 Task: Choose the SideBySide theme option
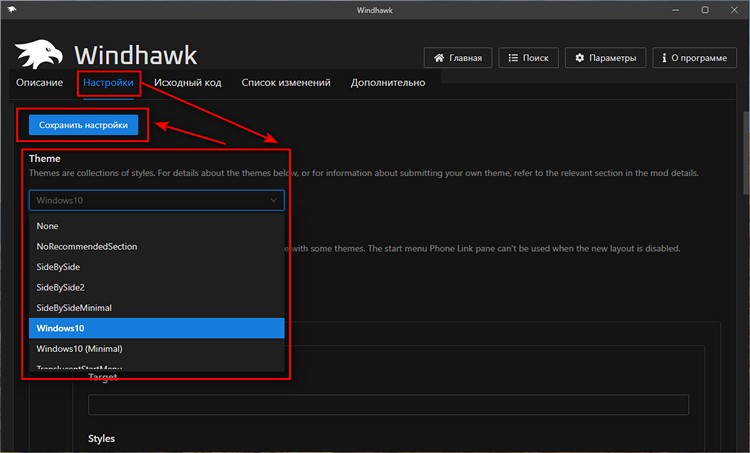click(156, 267)
